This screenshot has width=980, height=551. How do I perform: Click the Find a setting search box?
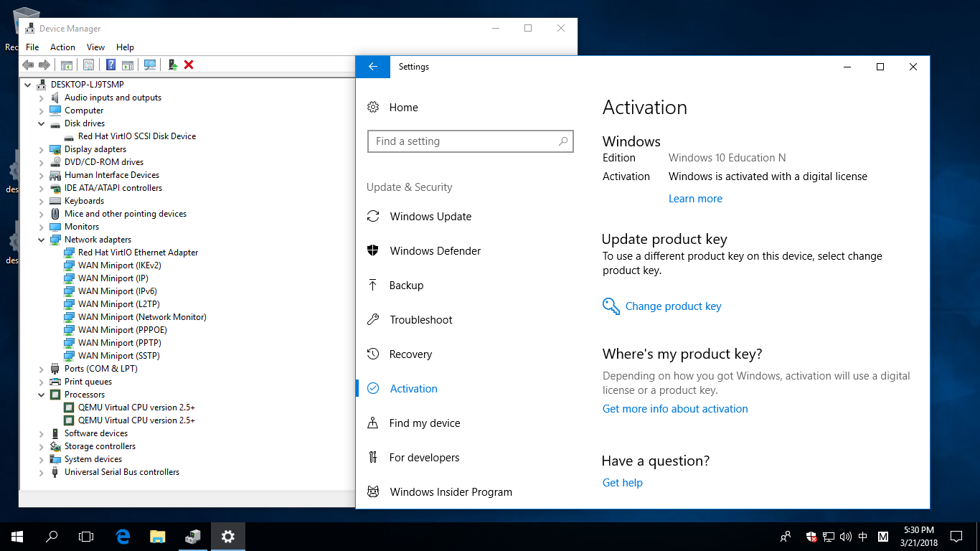tap(471, 141)
